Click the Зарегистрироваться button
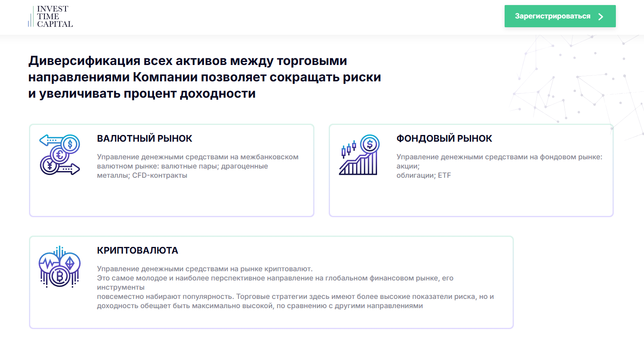This screenshot has width=644, height=340. pos(560,16)
